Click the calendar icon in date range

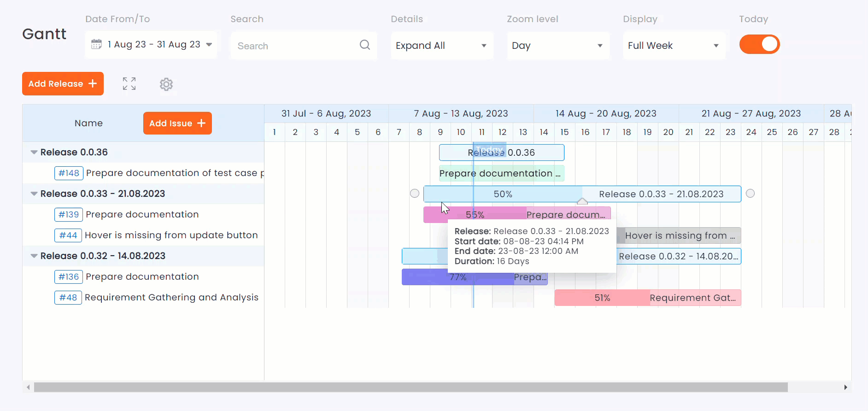[96, 44]
